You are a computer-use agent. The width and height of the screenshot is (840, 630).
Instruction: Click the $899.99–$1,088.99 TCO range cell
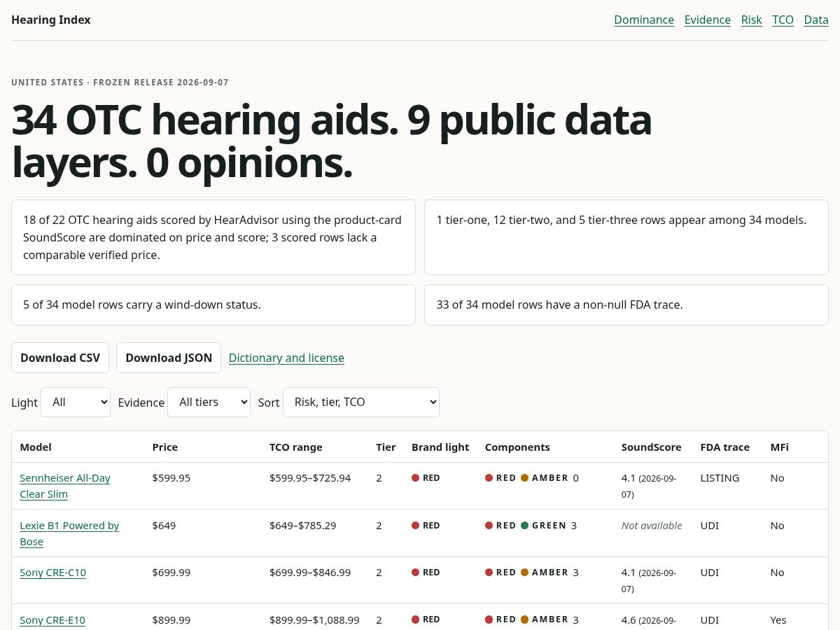[x=314, y=620]
